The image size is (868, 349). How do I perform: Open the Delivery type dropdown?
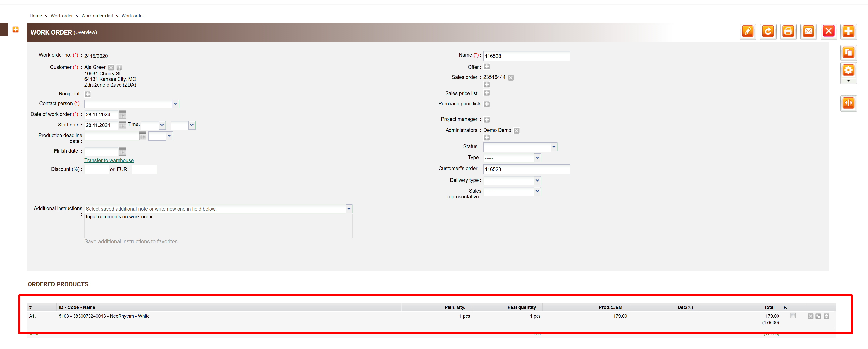tap(537, 181)
